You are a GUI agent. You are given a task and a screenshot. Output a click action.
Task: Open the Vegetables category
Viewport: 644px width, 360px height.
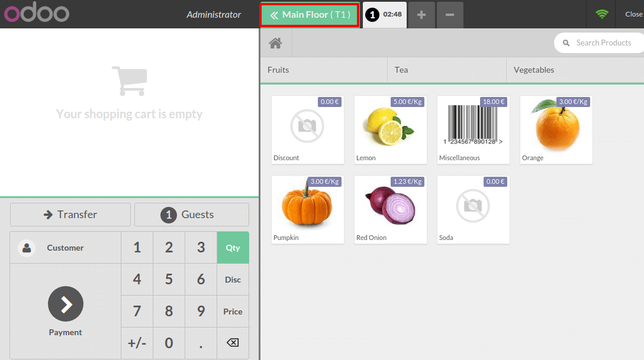pyautogui.click(x=575, y=70)
